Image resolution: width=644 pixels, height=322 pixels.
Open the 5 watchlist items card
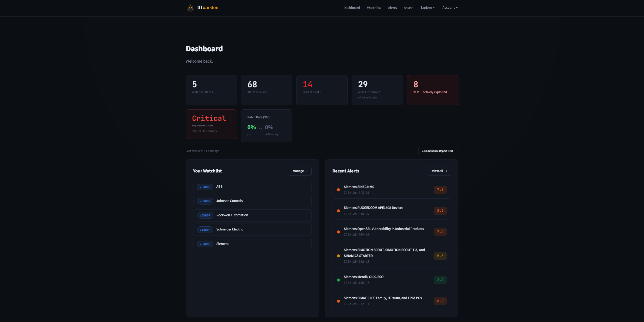click(211, 90)
